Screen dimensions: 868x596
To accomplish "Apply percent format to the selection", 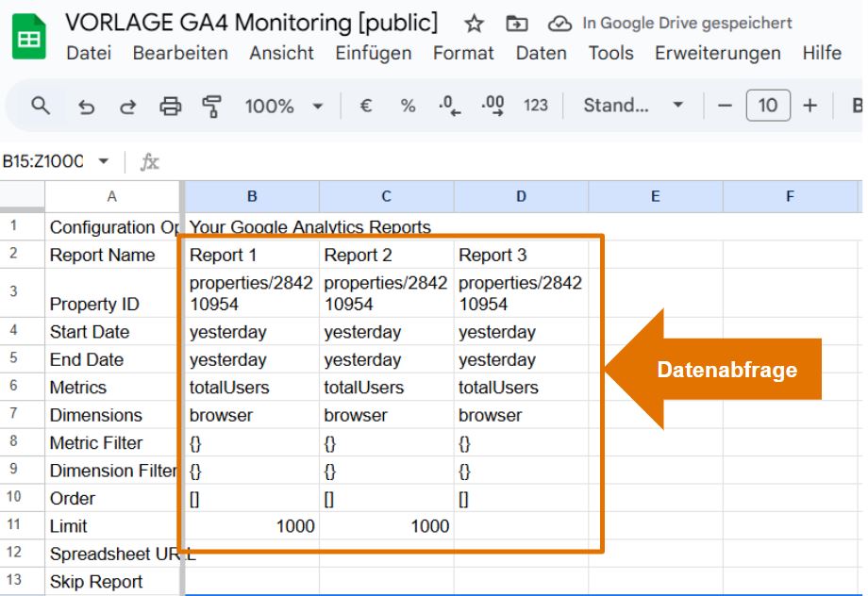I will click(x=408, y=106).
